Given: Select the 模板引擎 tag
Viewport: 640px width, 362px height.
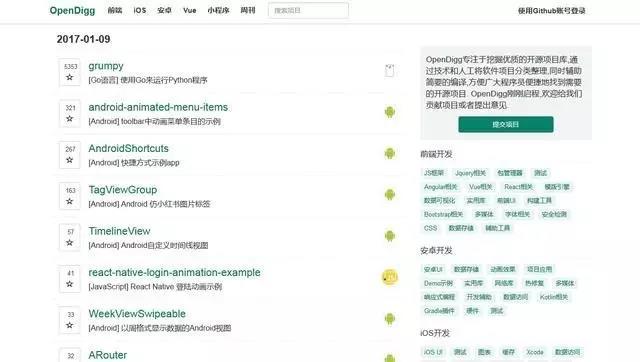Looking at the screenshot, I should point(557,187).
